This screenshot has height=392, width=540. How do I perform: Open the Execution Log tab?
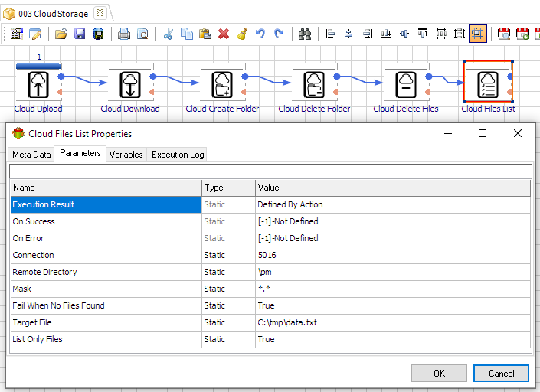(x=178, y=155)
